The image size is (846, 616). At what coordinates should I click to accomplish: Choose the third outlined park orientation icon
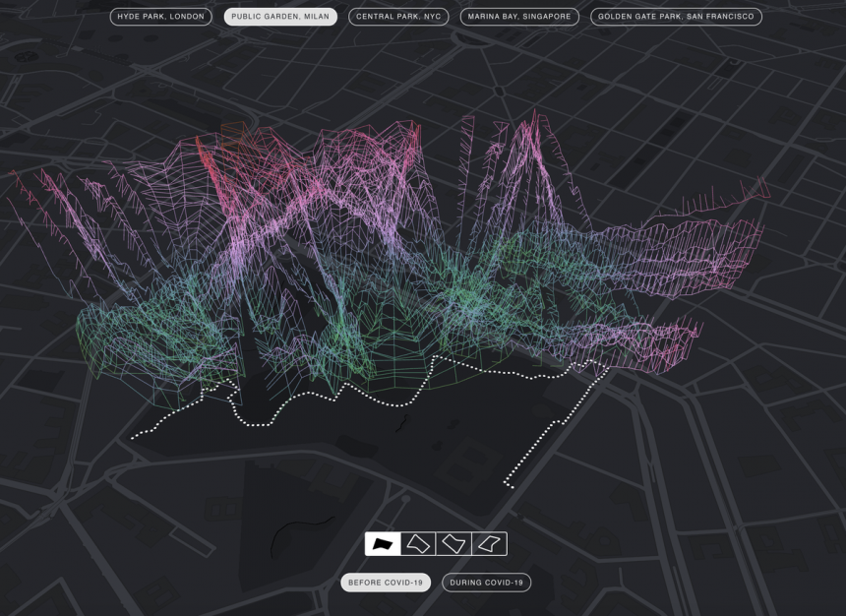(453, 543)
